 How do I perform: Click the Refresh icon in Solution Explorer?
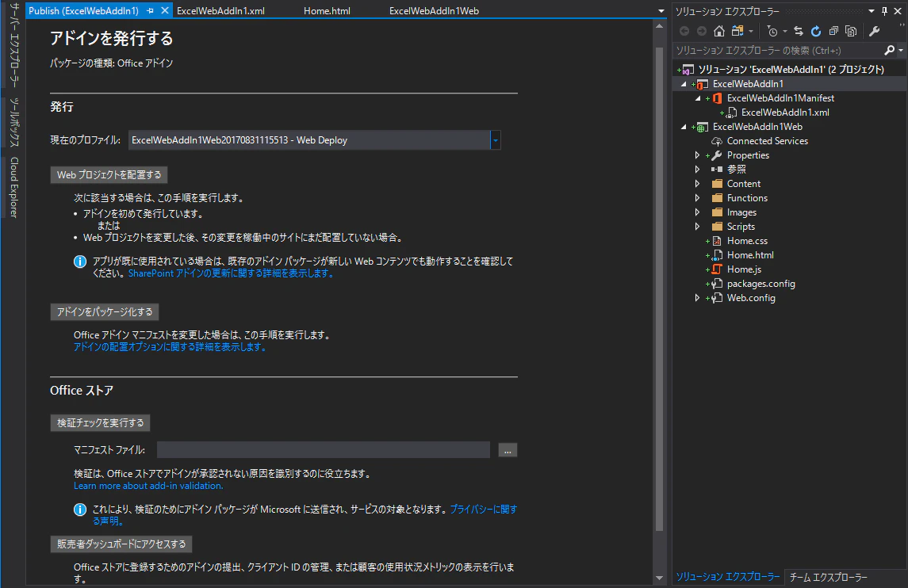click(816, 31)
